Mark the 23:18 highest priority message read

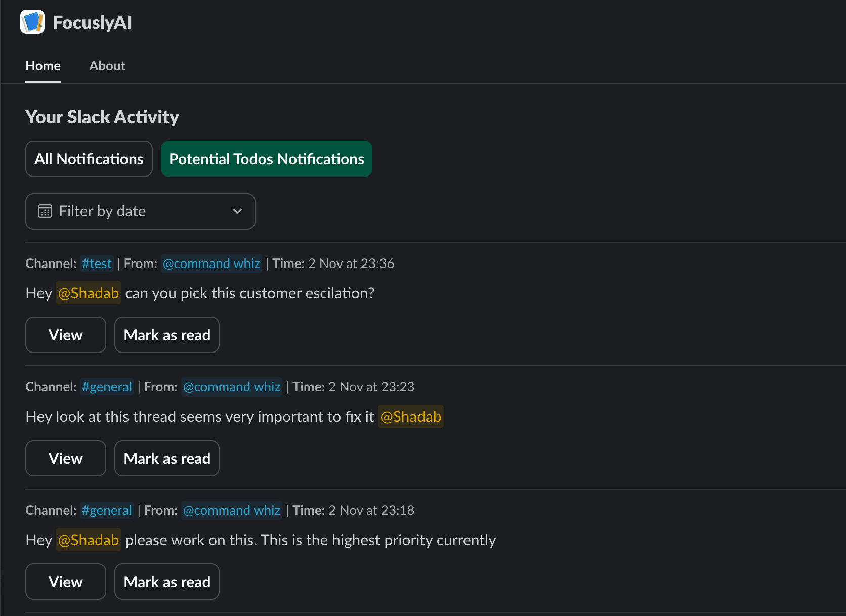[167, 582]
